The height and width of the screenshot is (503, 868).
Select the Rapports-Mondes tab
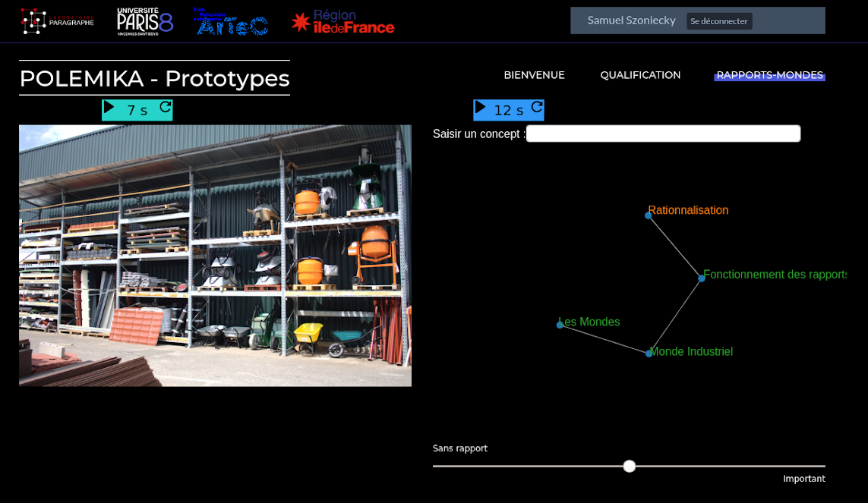pos(769,75)
